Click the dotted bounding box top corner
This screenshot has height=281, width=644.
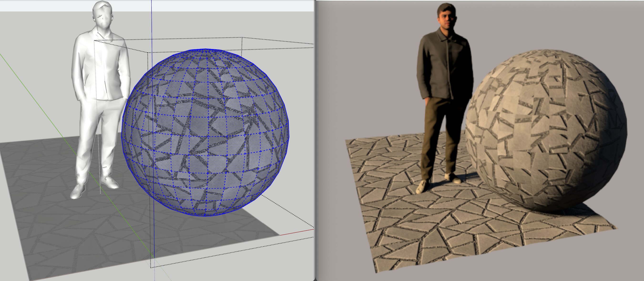pos(242,38)
